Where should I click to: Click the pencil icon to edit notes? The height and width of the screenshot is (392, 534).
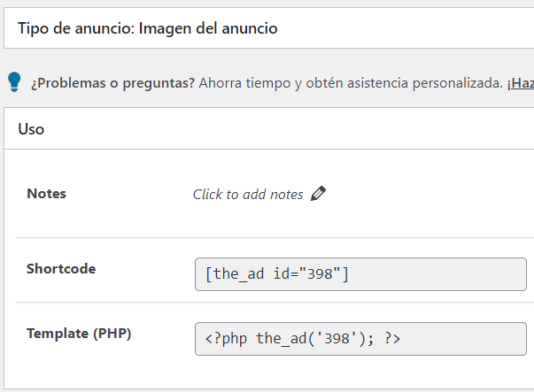coord(318,194)
